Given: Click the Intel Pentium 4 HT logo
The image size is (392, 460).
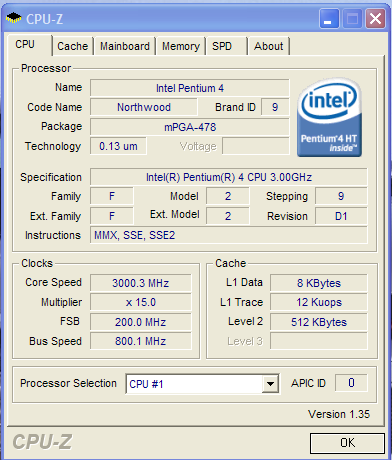Looking at the screenshot, I should tap(329, 118).
